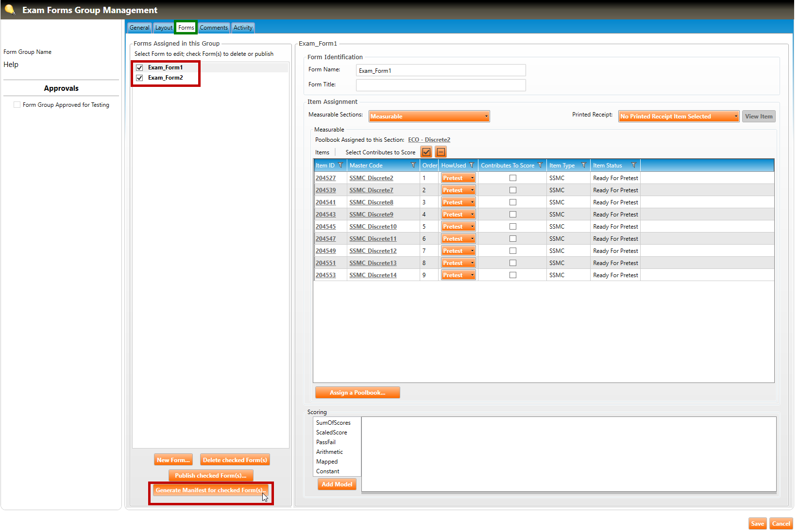This screenshot has height=532, width=799.
Task: Switch to the Layout tab
Action: (164, 28)
